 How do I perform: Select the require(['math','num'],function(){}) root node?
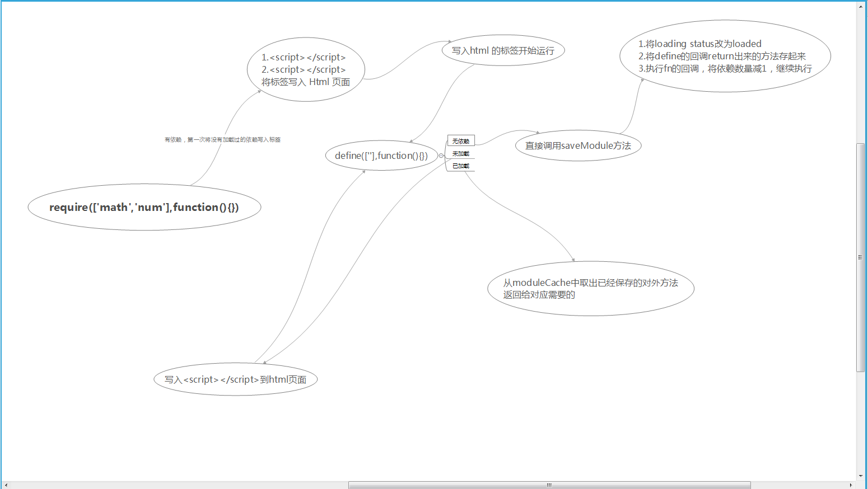144,207
